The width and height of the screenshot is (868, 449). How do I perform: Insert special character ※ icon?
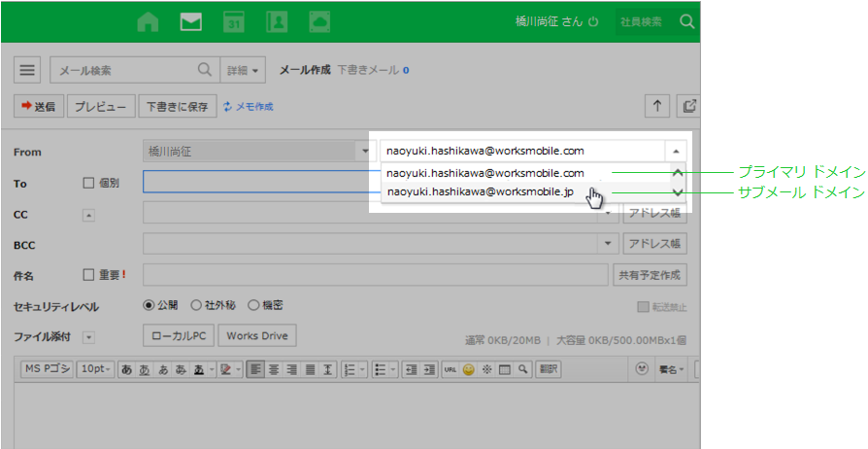pos(486,369)
